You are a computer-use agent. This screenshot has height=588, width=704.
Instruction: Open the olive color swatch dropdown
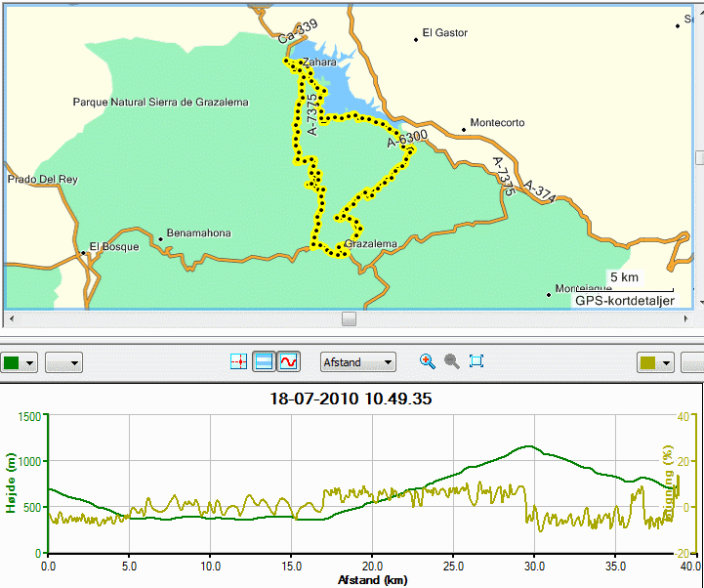click(655, 362)
